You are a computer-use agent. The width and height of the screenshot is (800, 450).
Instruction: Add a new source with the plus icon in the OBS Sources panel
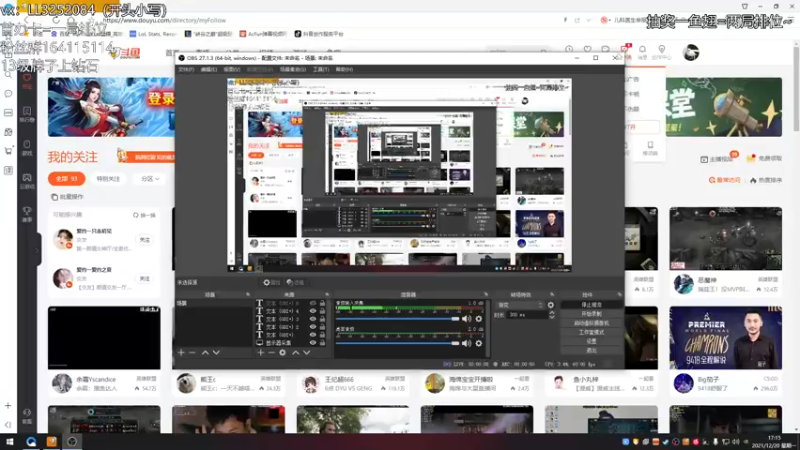[x=261, y=353]
